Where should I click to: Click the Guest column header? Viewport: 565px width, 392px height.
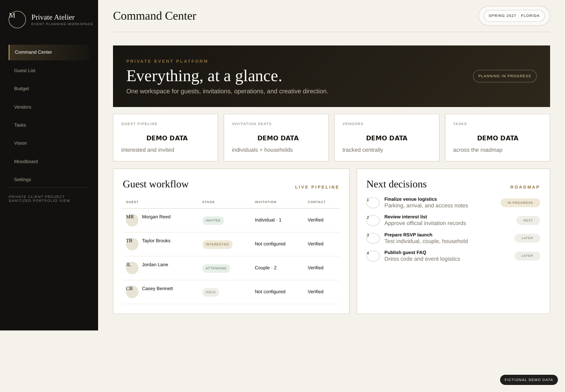(x=132, y=202)
